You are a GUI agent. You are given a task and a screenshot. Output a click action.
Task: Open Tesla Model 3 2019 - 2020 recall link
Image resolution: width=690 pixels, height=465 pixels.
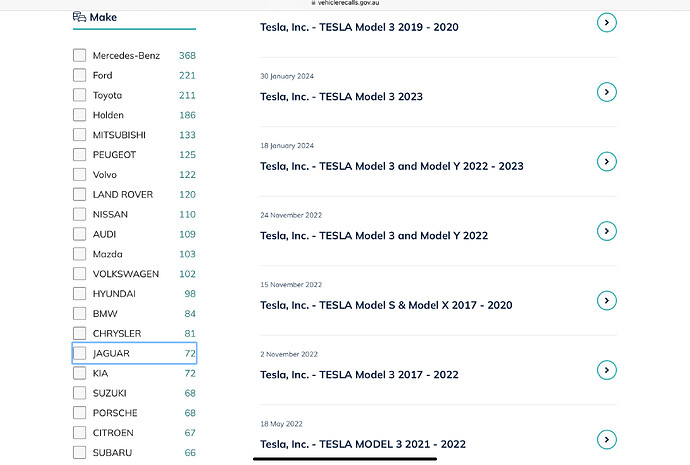click(x=359, y=27)
